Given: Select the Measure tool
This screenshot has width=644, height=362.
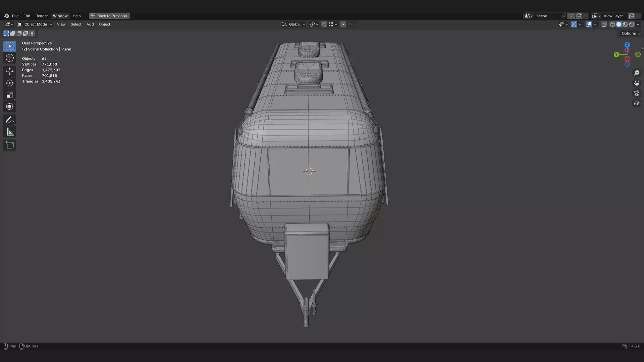Looking at the screenshot, I should (x=10, y=132).
